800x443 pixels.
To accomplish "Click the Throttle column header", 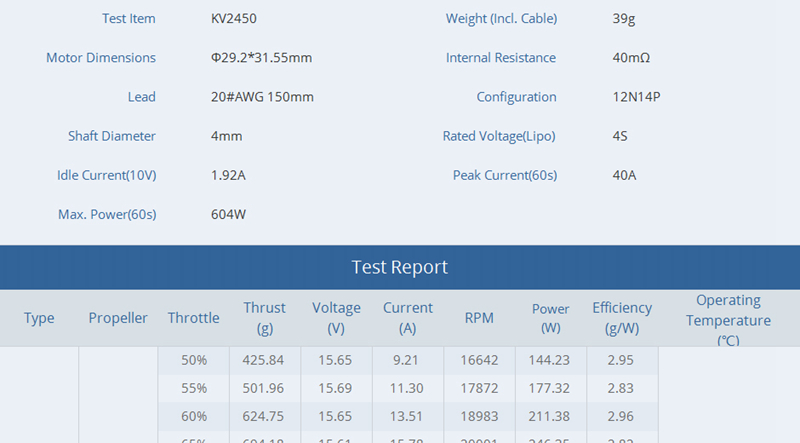I will pyautogui.click(x=193, y=318).
